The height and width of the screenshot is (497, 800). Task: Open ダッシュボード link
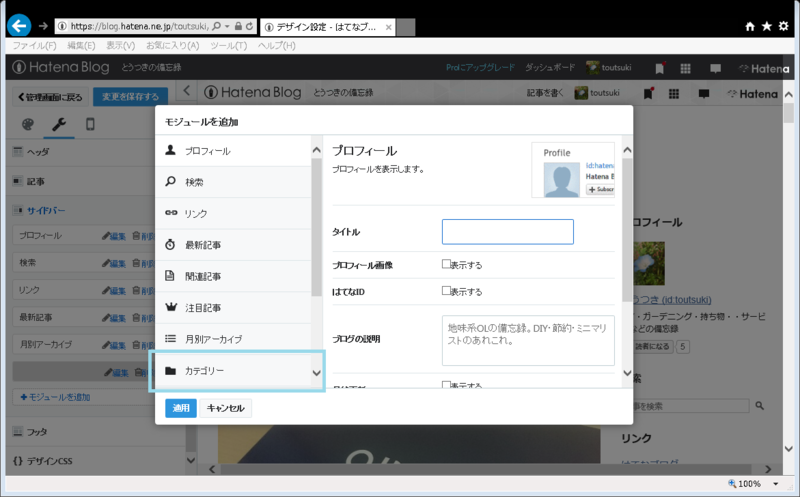click(x=549, y=67)
